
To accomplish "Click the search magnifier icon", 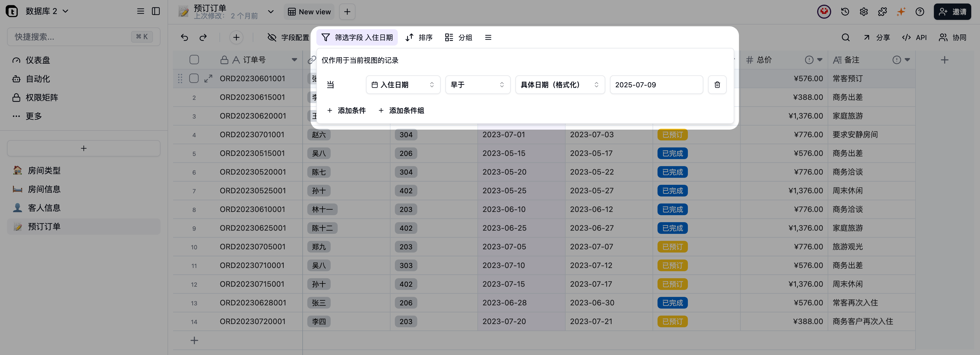I will (845, 37).
